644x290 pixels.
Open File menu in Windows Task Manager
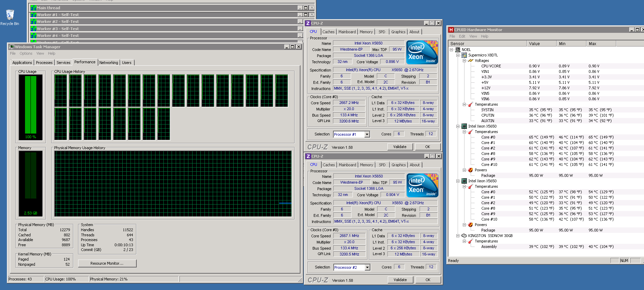[x=13, y=53]
